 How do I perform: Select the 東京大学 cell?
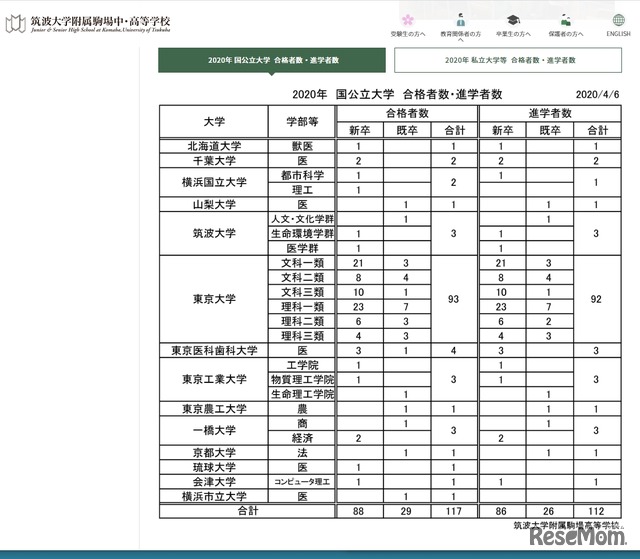pos(214,299)
